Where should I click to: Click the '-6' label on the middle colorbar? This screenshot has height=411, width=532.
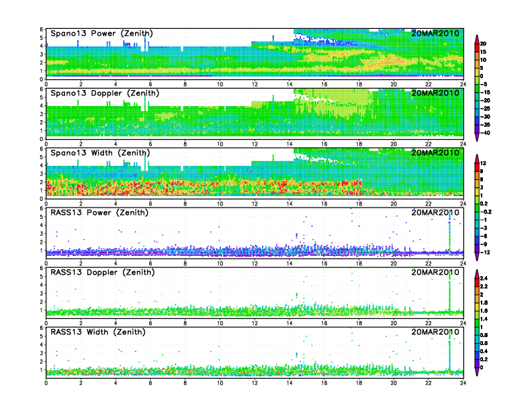(x=484, y=236)
